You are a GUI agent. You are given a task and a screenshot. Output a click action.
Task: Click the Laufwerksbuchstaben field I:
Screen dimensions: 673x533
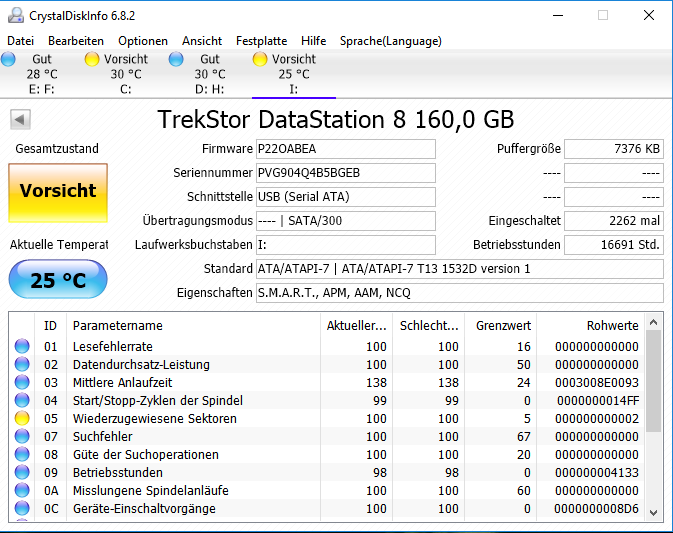tap(346, 245)
